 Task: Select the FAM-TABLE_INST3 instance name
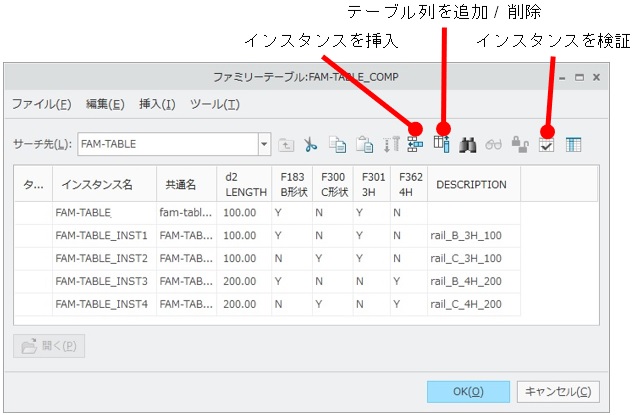point(102,281)
